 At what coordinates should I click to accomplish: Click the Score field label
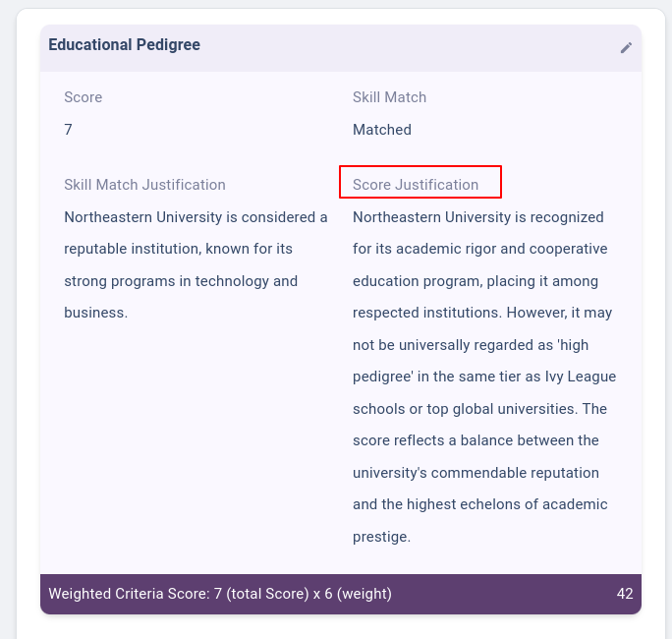[x=83, y=97]
